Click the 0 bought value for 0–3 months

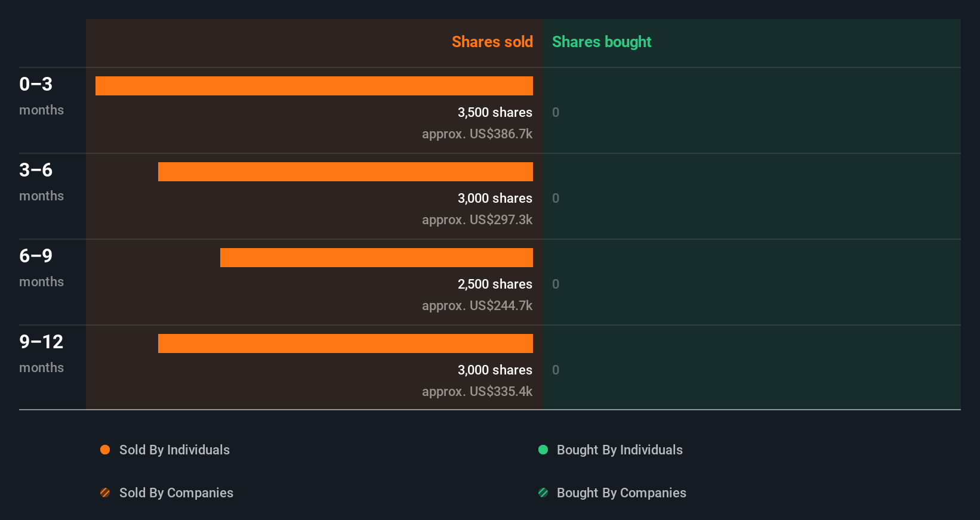coord(556,112)
